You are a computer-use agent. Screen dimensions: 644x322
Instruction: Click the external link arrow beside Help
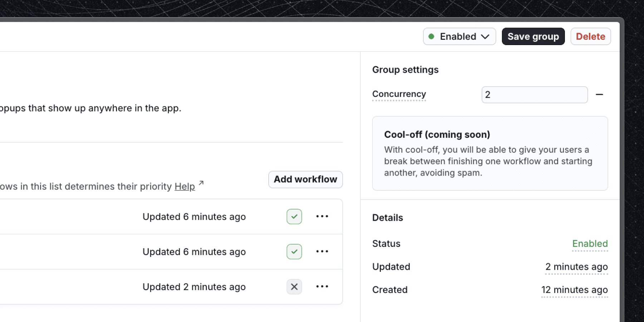(201, 183)
